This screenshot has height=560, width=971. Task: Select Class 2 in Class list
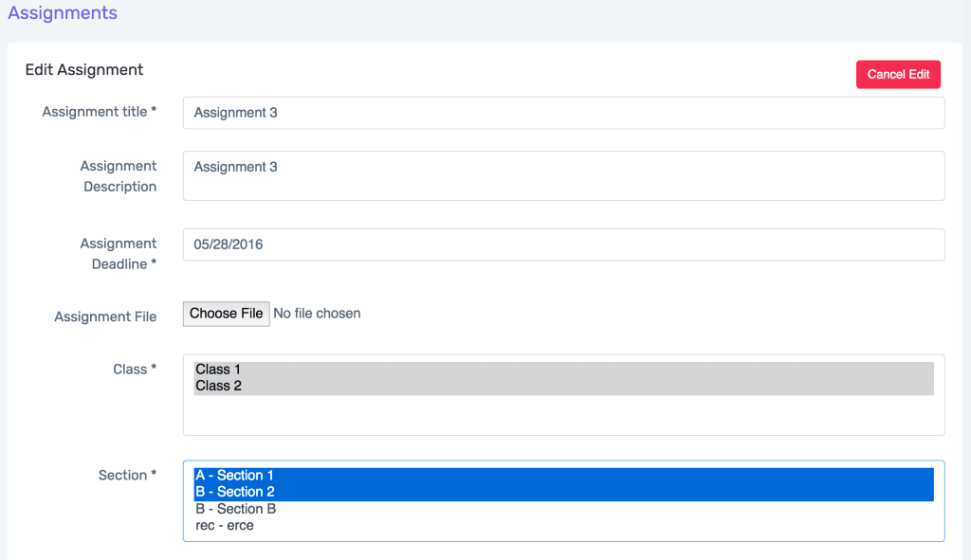pos(563,386)
